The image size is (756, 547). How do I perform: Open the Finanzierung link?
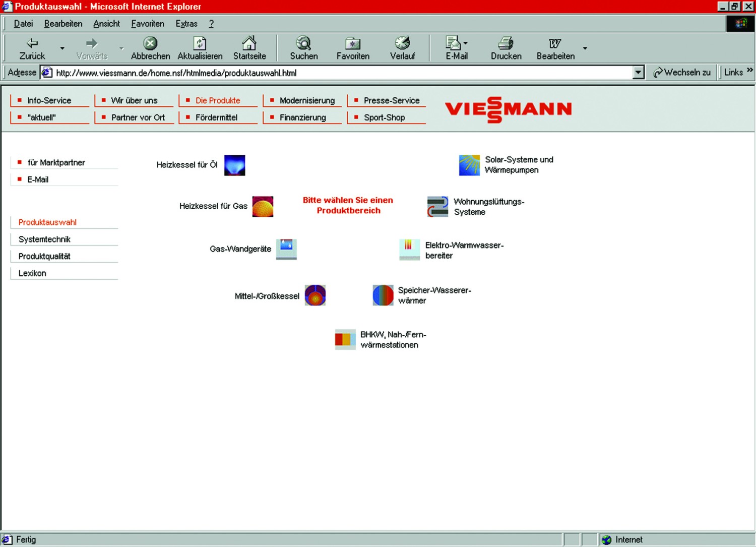coord(303,117)
